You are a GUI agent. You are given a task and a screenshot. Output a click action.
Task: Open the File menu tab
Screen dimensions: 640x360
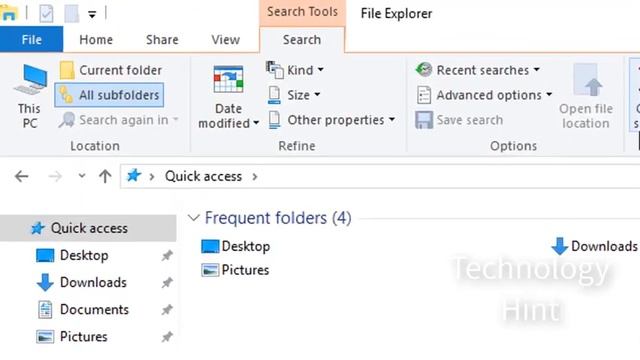pyautogui.click(x=31, y=40)
